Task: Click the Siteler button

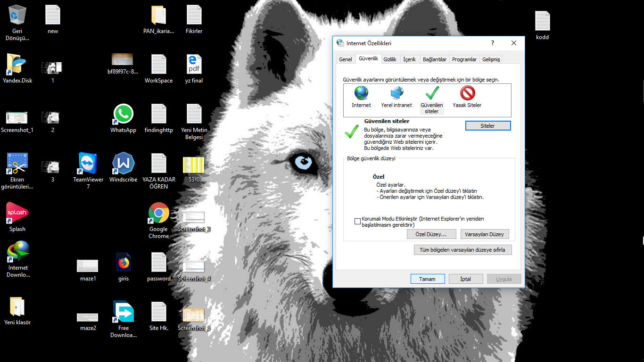Action: pyautogui.click(x=487, y=126)
